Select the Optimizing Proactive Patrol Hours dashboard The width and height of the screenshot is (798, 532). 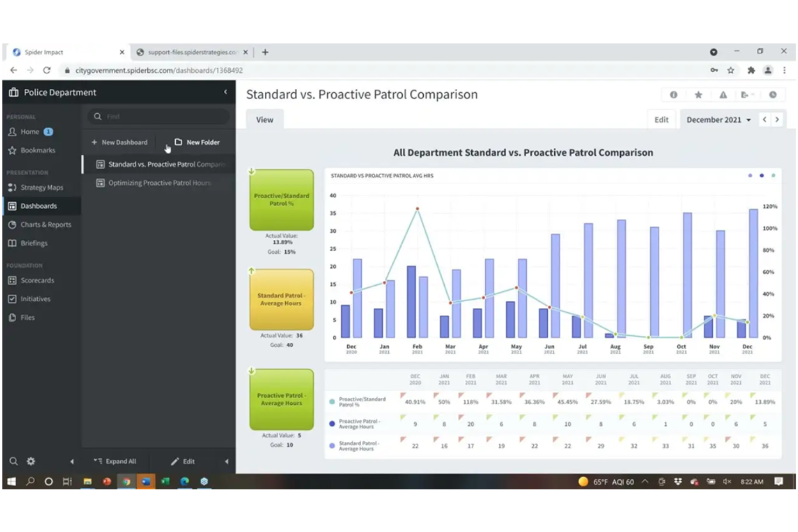tap(160, 183)
